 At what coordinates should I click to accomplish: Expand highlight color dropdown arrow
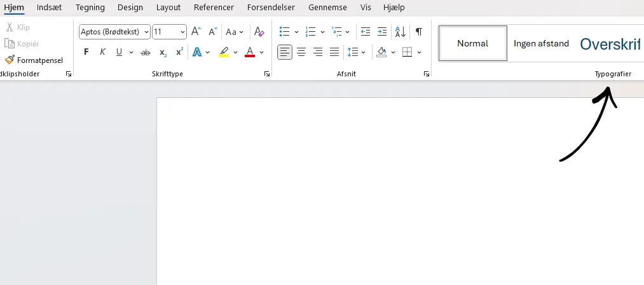[x=235, y=52]
